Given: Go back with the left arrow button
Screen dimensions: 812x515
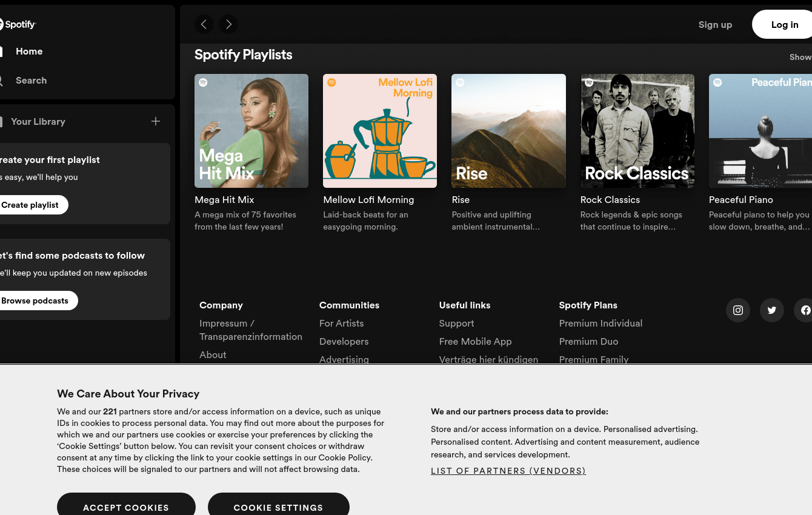Looking at the screenshot, I should pyautogui.click(x=204, y=24).
